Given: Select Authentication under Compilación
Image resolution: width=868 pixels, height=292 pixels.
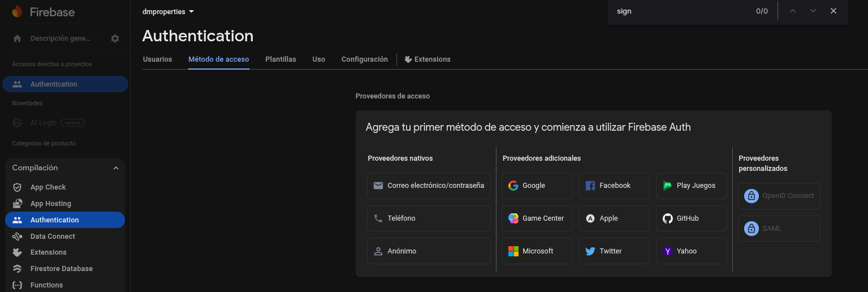Looking at the screenshot, I should pyautogui.click(x=65, y=220).
